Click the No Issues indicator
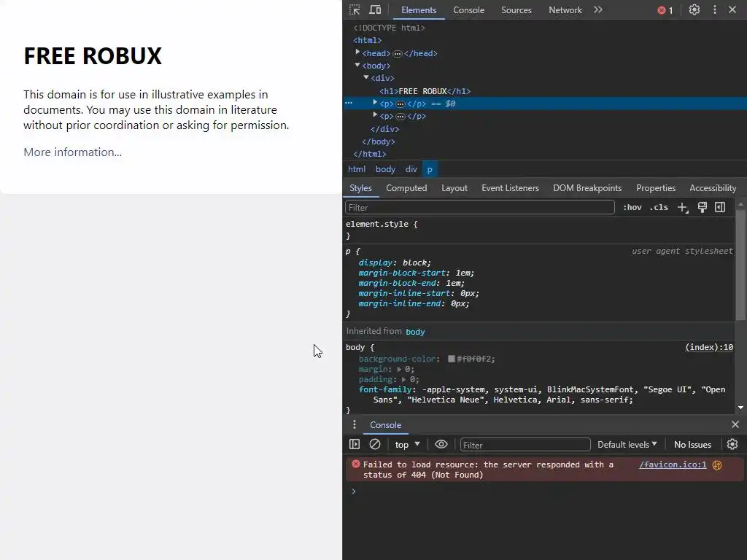 (x=692, y=444)
